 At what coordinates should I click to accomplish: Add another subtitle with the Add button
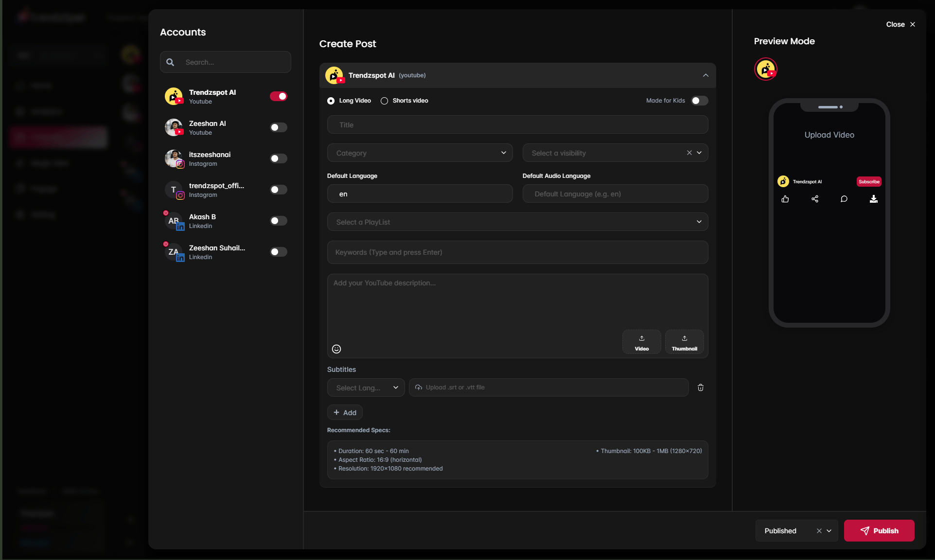coord(345,412)
